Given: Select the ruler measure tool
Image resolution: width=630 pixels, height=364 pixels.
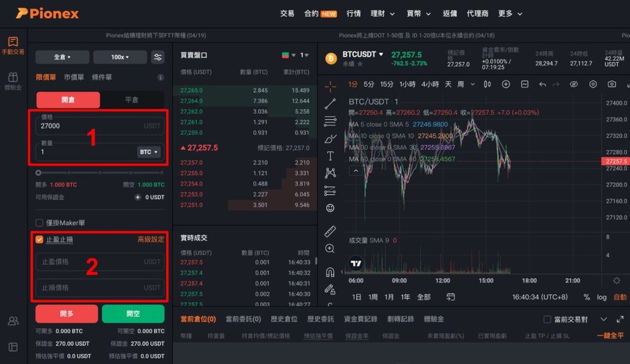Looking at the screenshot, I should click(330, 231).
